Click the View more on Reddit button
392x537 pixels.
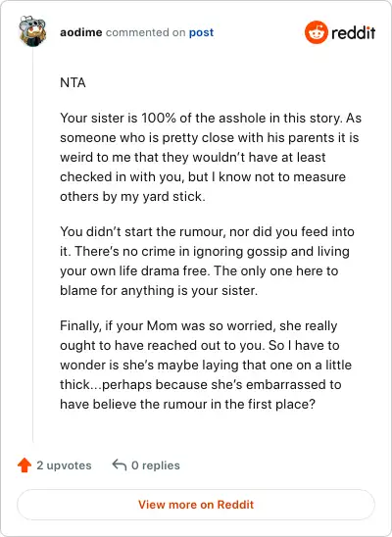click(196, 505)
